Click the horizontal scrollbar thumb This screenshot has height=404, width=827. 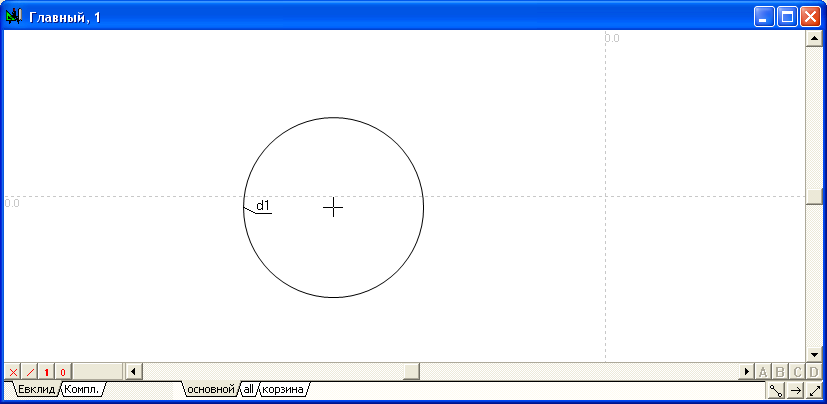pos(412,372)
